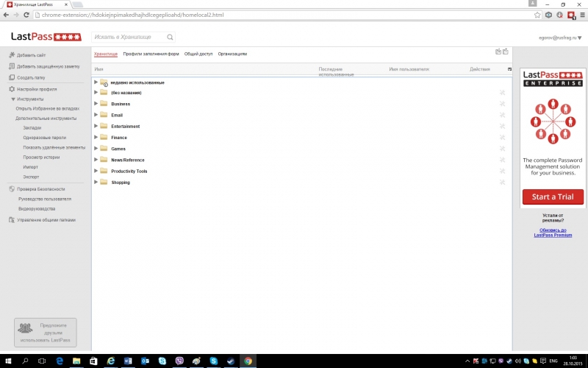
Task: Expand the Business folder
Action: 96,104
